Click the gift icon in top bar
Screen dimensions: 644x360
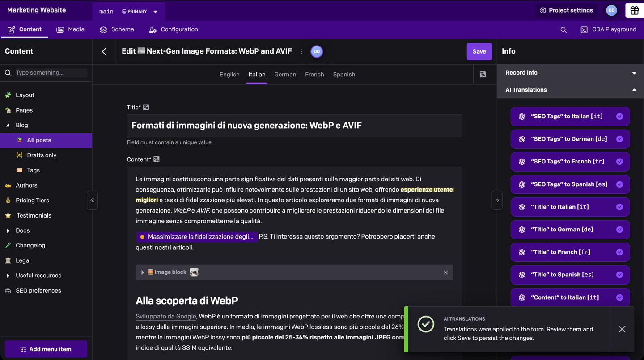(x=634, y=10)
